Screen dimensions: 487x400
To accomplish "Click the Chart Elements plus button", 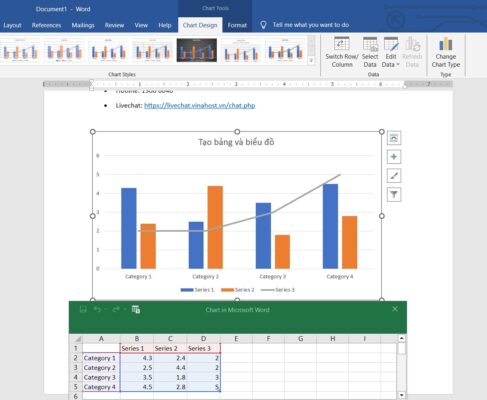I will click(x=394, y=157).
